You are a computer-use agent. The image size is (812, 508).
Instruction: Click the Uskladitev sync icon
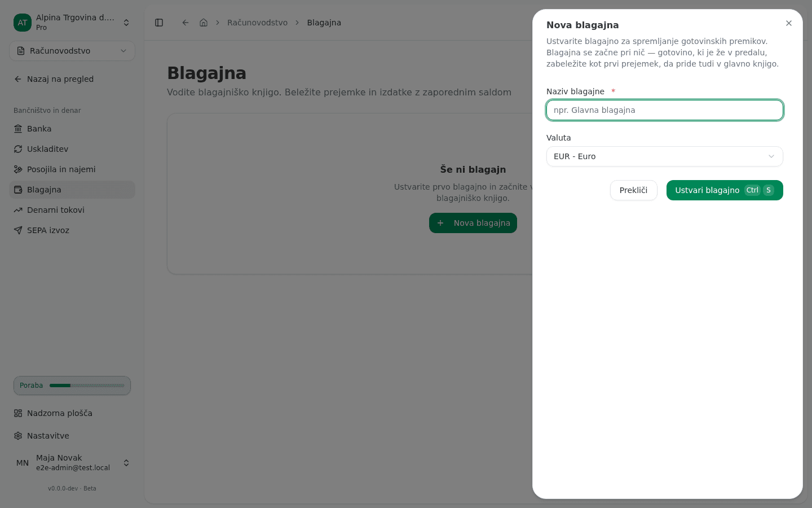tap(18, 149)
